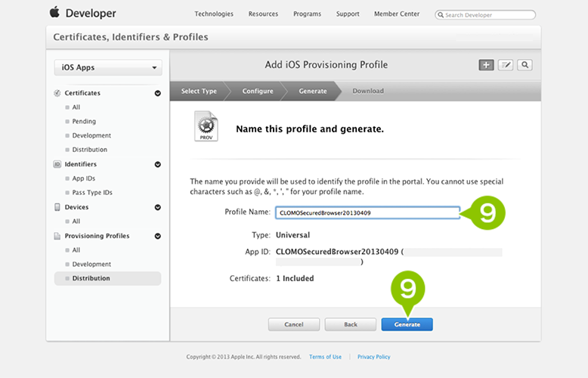Select App IDs under Identifiers
588x378 pixels.
click(84, 178)
